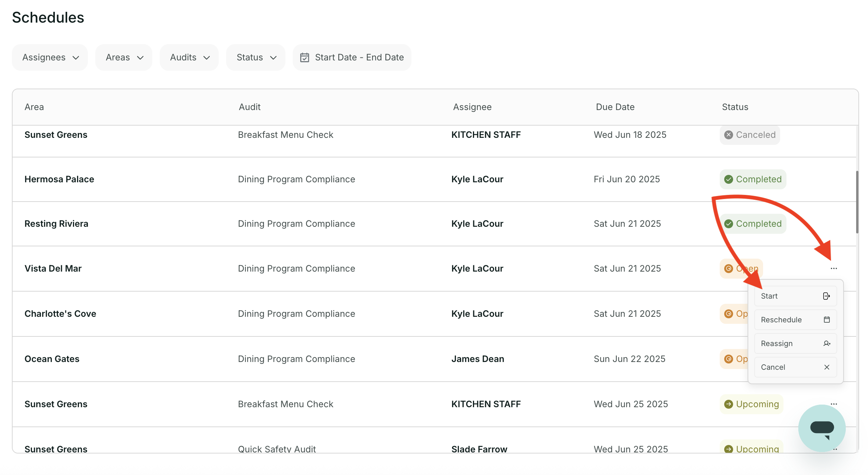Click the Status column header
The height and width of the screenshot is (475, 868).
coord(735,107)
